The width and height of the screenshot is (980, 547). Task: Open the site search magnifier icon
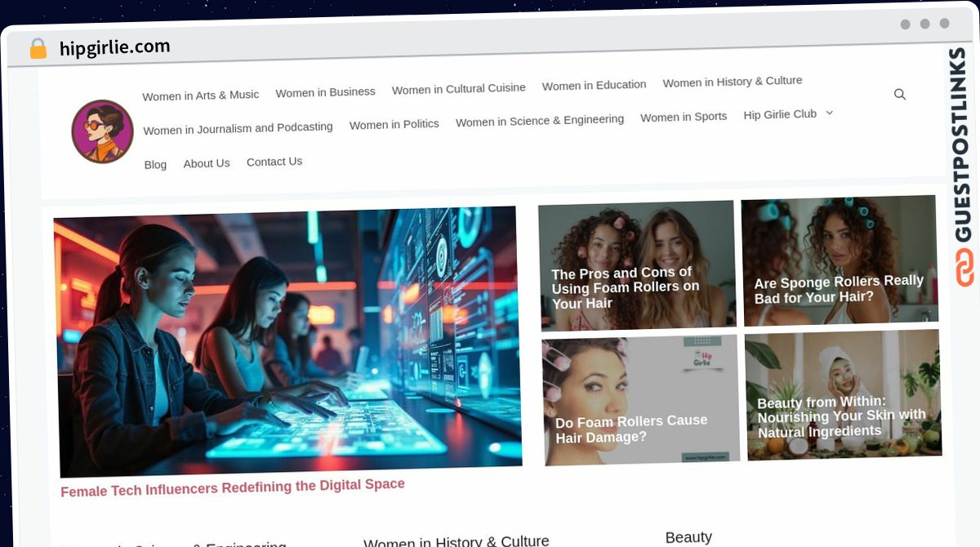point(900,95)
